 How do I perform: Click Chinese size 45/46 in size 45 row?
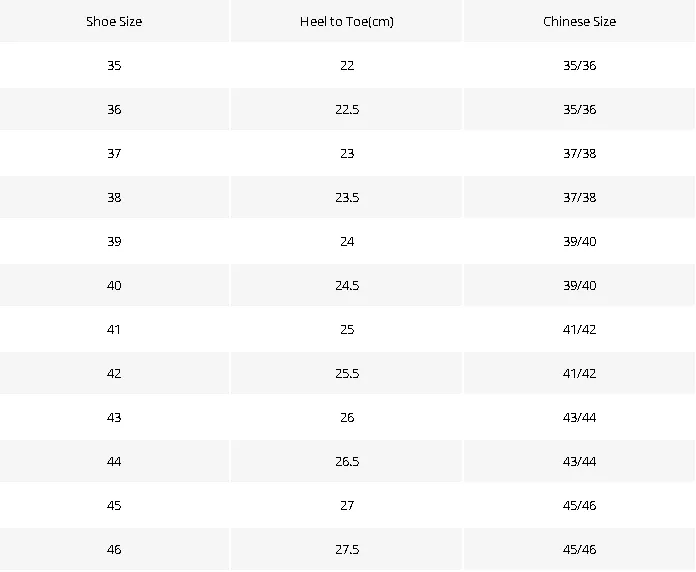579,505
